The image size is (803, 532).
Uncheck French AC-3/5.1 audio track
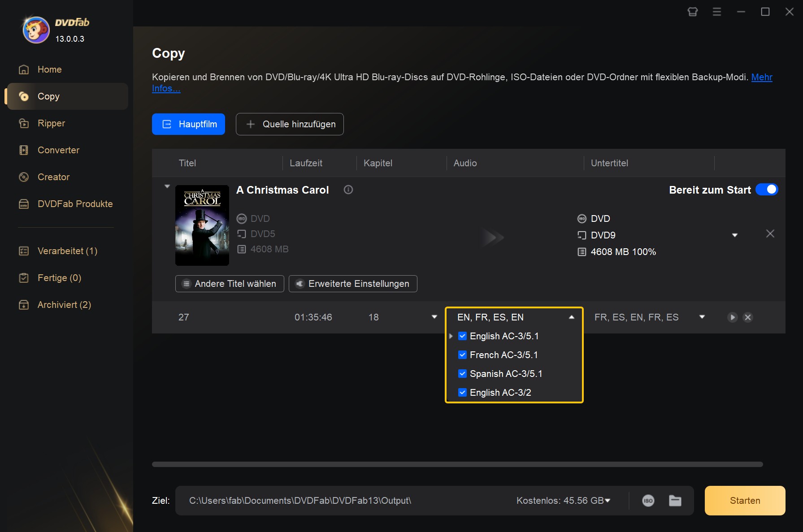[463, 355]
